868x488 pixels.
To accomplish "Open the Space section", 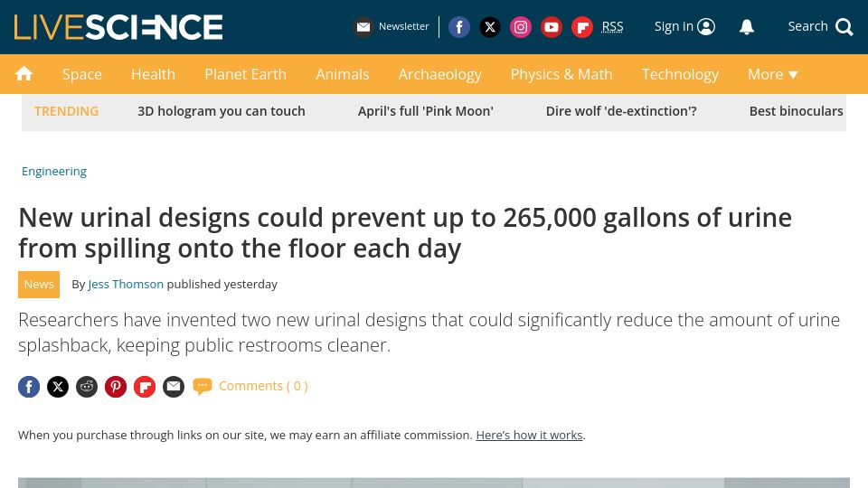I will click(x=82, y=74).
